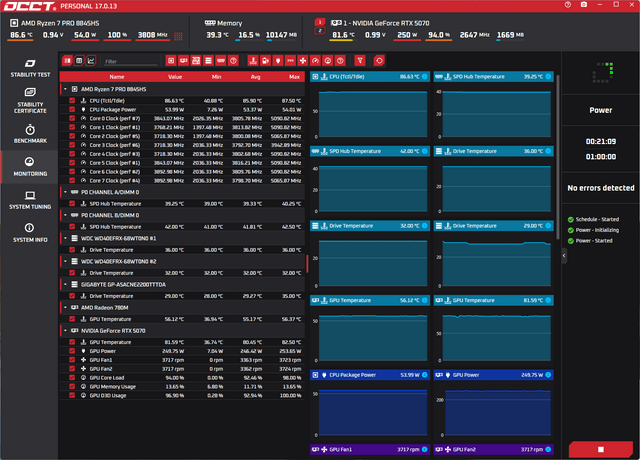Click the graph panel vertical scrollbar
The image size is (640, 460).
(x=558, y=157)
